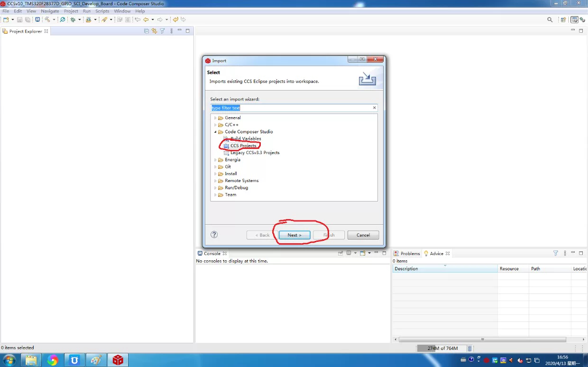Click the Cancel button in Import dialog

pos(363,235)
